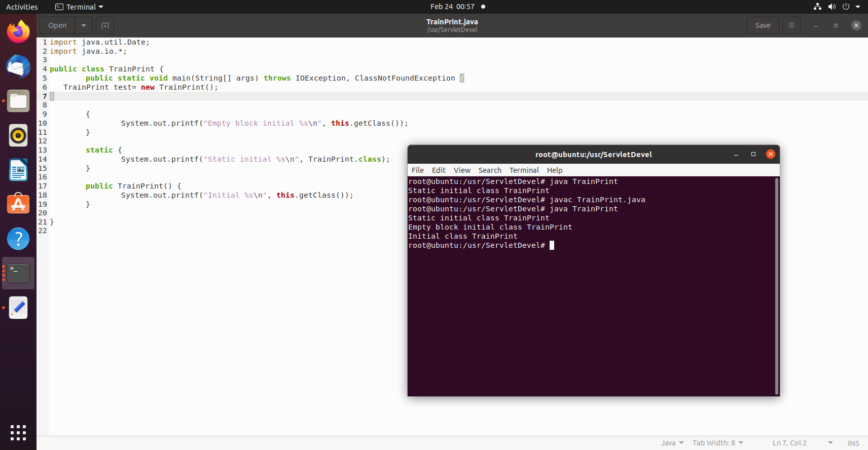This screenshot has width=868, height=450.
Task: Open Firefox from the dock
Action: (18, 32)
